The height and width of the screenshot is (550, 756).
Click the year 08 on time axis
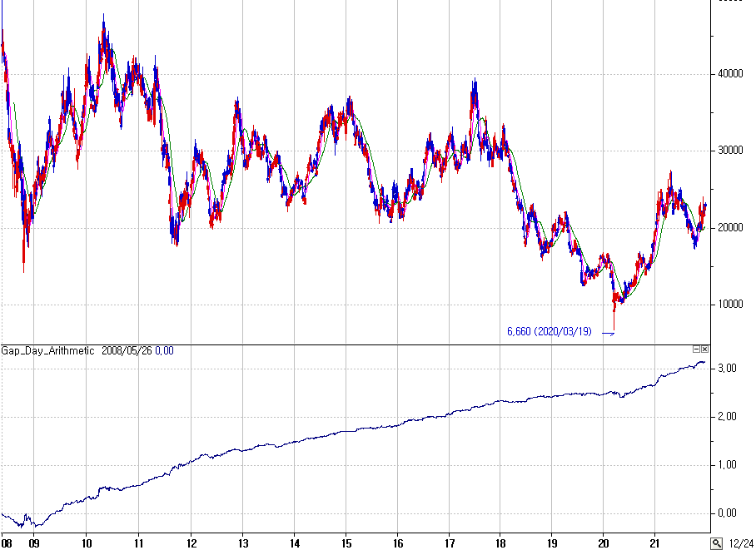pyautogui.click(x=7, y=543)
